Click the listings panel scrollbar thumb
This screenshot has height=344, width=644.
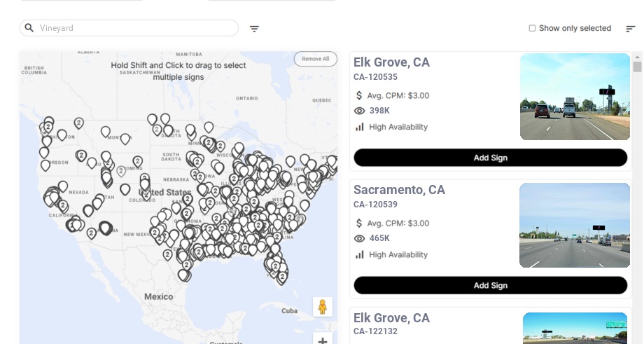(x=637, y=67)
